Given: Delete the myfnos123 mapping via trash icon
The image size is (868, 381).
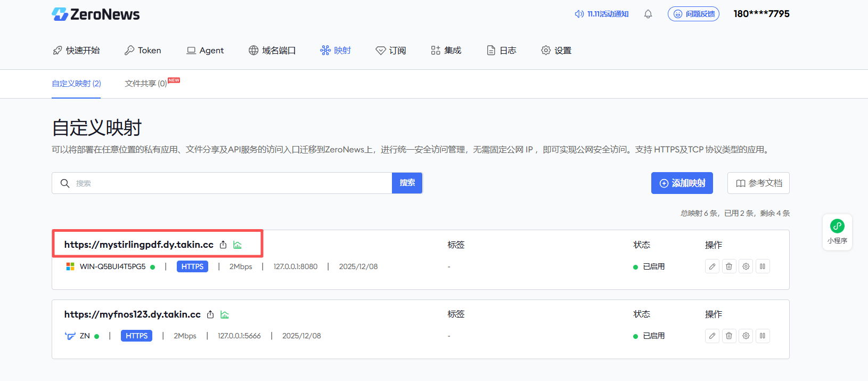Looking at the screenshot, I should pos(729,336).
